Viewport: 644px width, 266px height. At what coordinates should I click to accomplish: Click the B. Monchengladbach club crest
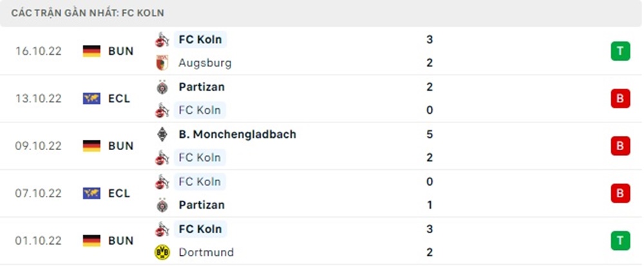tap(162, 134)
